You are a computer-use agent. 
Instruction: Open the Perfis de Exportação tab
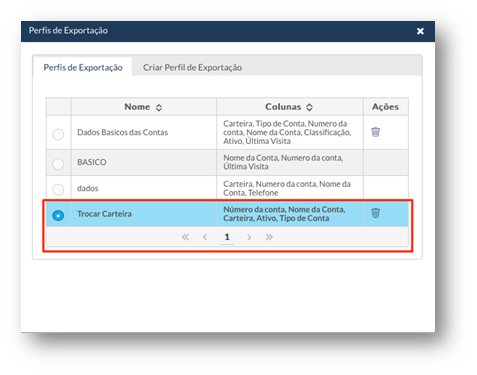pos(83,67)
